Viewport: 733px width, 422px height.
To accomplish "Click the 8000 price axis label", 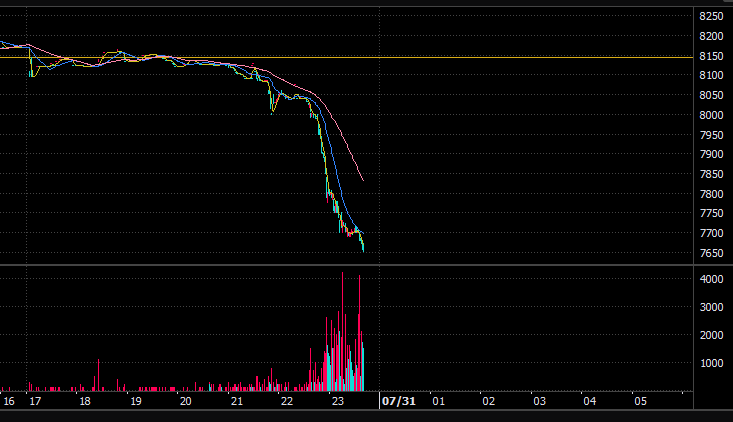I will (x=711, y=115).
